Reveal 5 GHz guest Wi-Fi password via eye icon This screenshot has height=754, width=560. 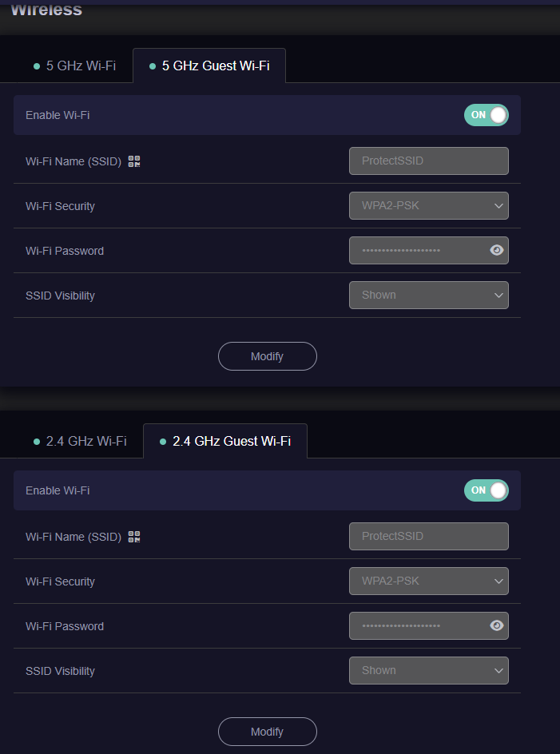[497, 250]
